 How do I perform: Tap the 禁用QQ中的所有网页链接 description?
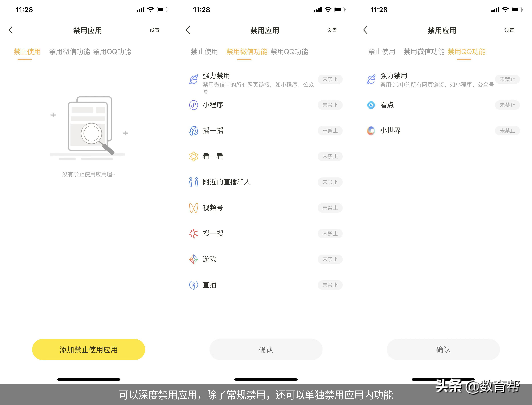(437, 85)
